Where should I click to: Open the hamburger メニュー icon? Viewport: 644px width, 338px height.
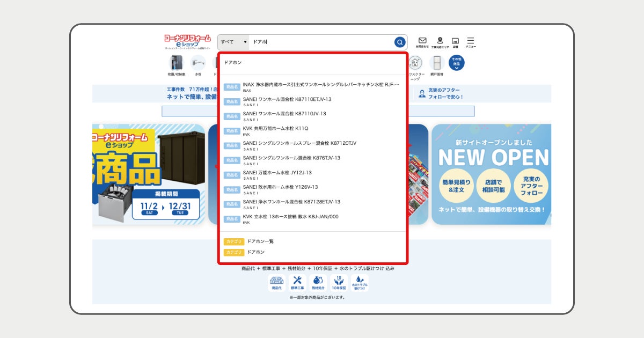(x=471, y=42)
